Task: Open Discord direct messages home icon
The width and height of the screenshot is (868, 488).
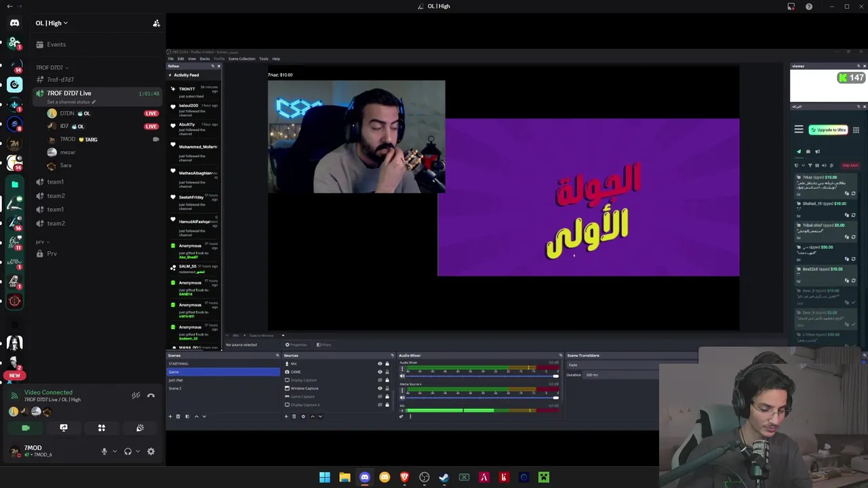Action: point(14,23)
